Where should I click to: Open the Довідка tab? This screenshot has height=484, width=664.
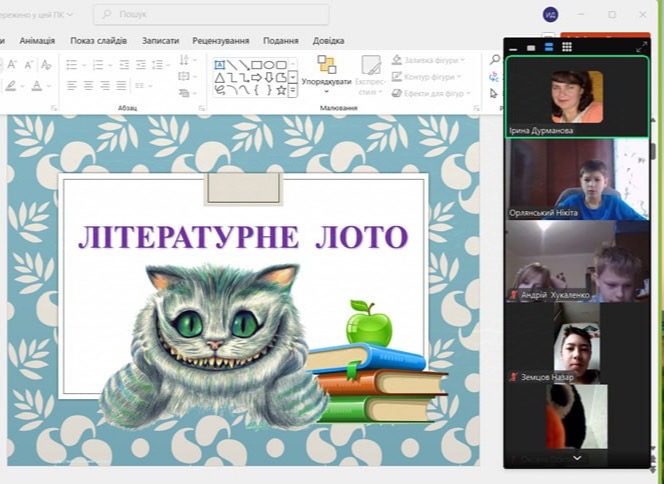pyautogui.click(x=328, y=41)
